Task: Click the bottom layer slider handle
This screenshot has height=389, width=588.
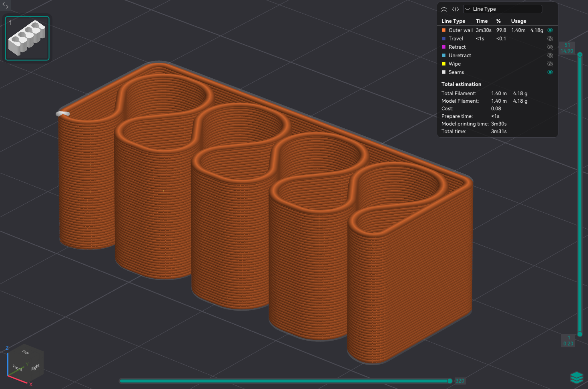Action: [580, 334]
